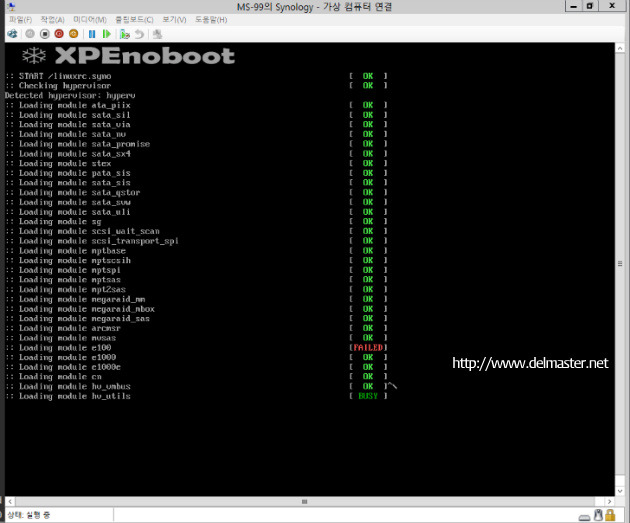Click the '상태: 실행 중' status text
Image resolution: width=630 pixels, height=523 pixels.
point(29,515)
